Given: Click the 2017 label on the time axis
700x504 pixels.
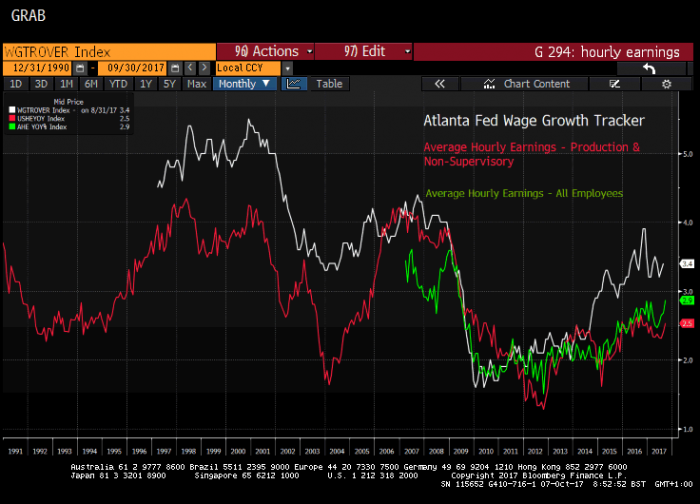Looking at the screenshot, I should [659, 451].
